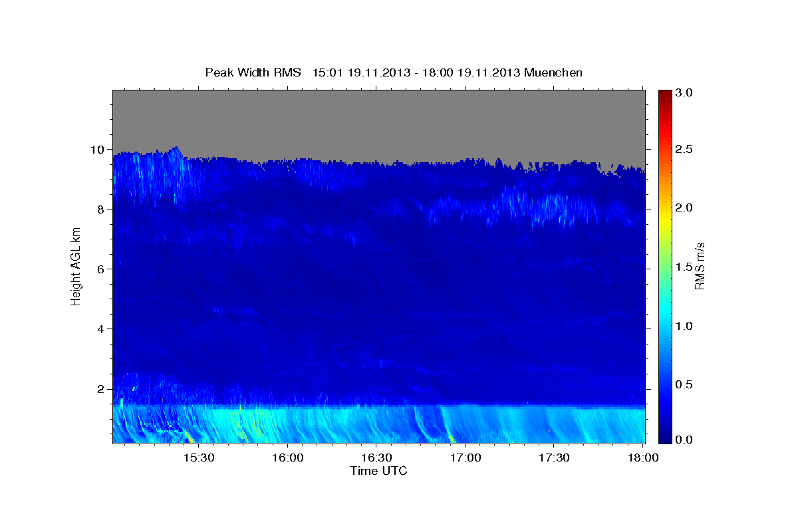Click the colorbar value 2.5
This screenshot has width=798, height=532.
click(685, 150)
